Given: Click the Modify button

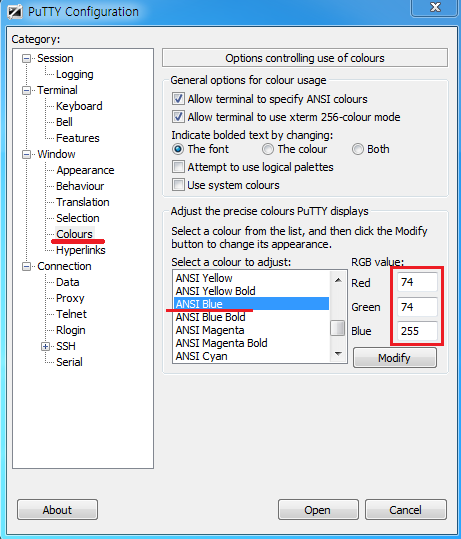Looking at the screenshot, I should pos(395,358).
